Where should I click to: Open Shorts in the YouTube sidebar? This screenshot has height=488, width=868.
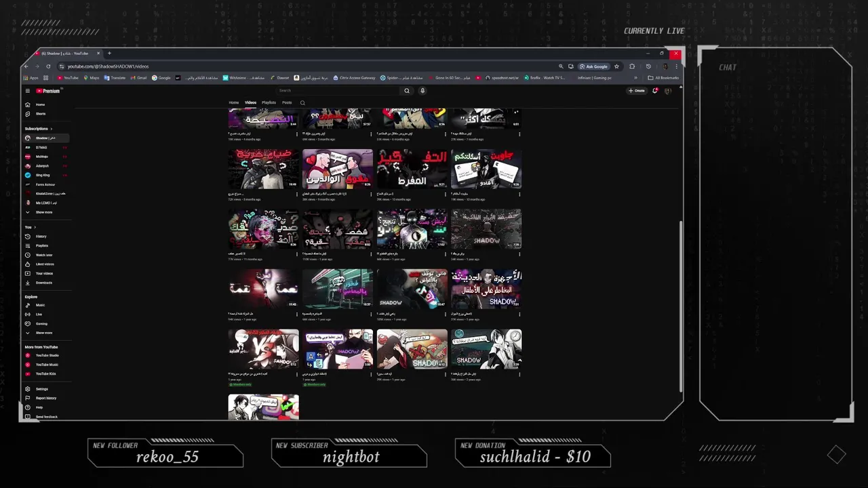(46, 114)
